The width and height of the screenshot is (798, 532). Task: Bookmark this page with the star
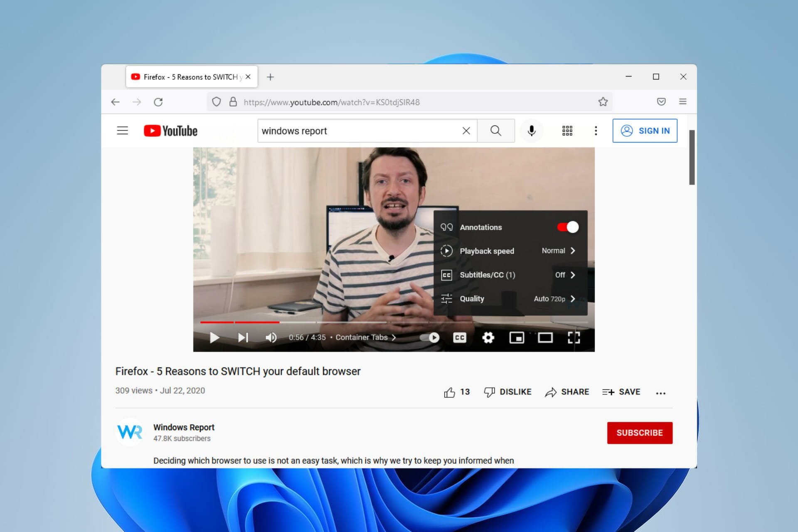click(x=603, y=102)
